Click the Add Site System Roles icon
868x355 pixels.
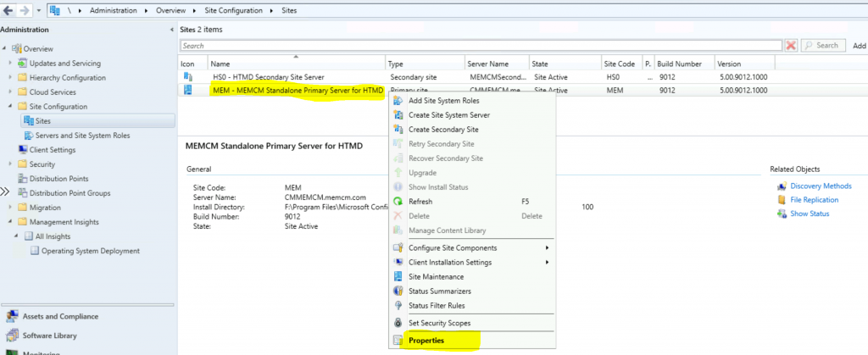pos(398,101)
